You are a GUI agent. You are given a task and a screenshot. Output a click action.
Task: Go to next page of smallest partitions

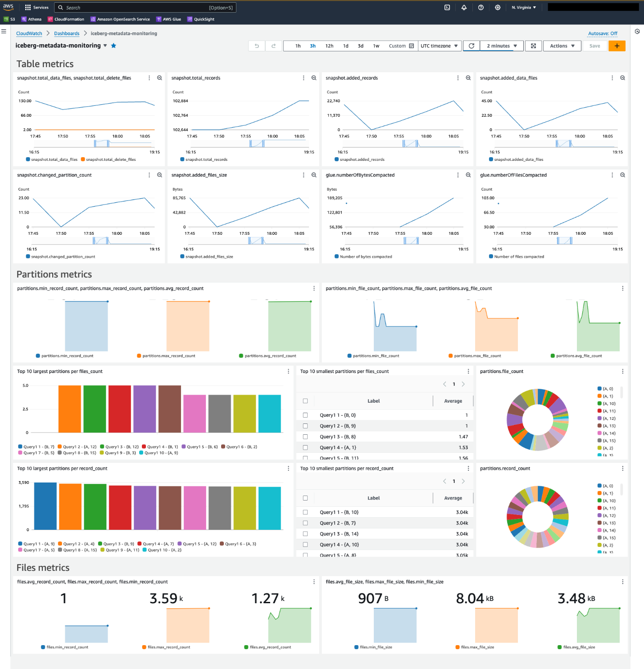[463, 384]
